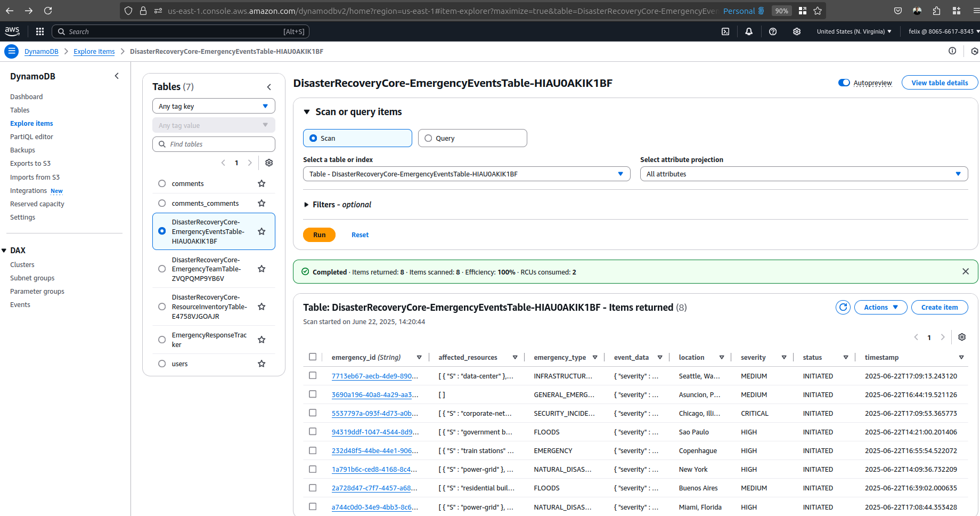The image size is (980, 516).
Task: Go back in browser history
Action: click(10, 11)
